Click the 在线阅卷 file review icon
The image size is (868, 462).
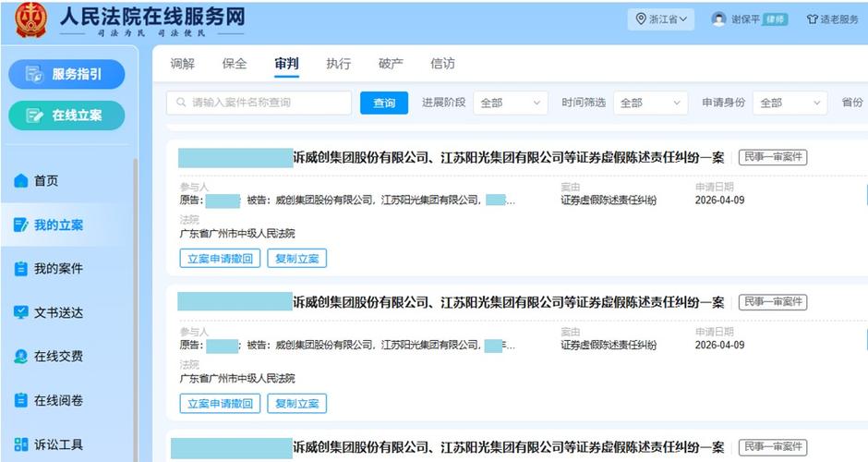coord(20,400)
